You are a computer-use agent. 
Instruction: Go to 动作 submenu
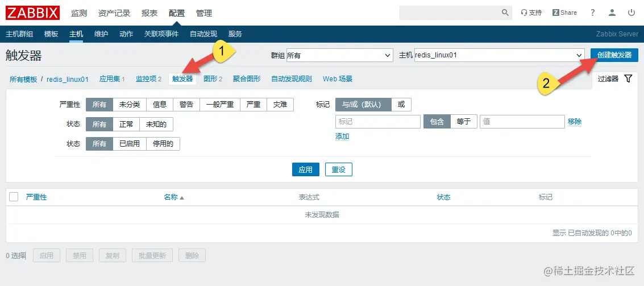(x=126, y=34)
